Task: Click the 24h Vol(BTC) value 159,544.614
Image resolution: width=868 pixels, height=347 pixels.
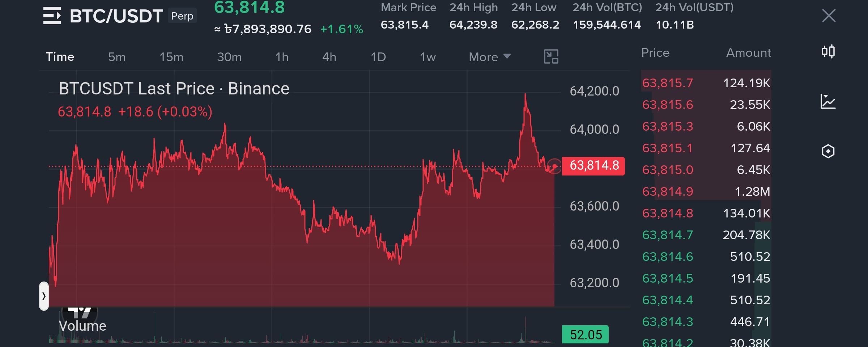Action: pos(607,25)
